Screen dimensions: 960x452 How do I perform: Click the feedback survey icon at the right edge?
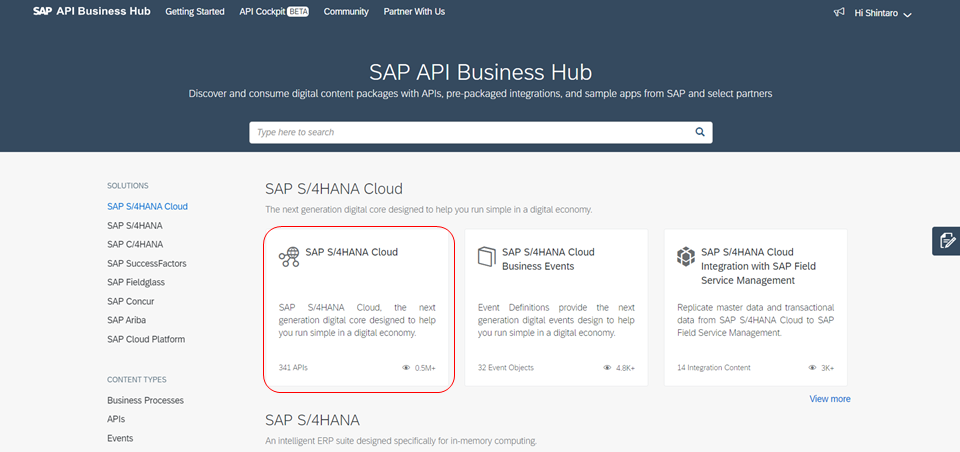947,240
